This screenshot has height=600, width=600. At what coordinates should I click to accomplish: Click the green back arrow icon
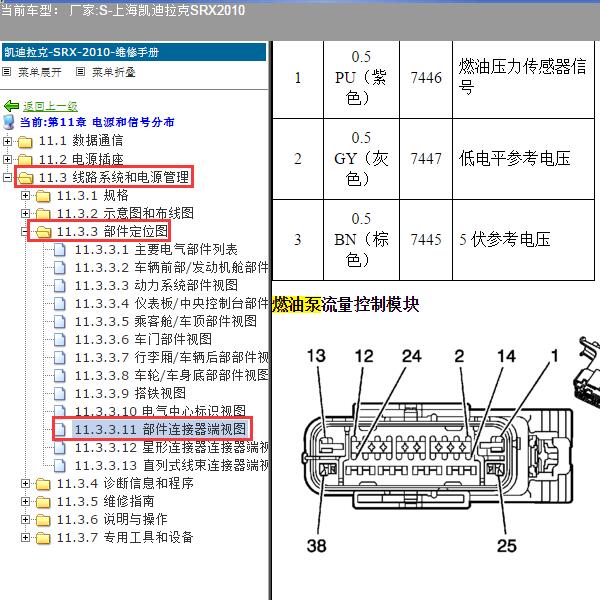(11, 106)
